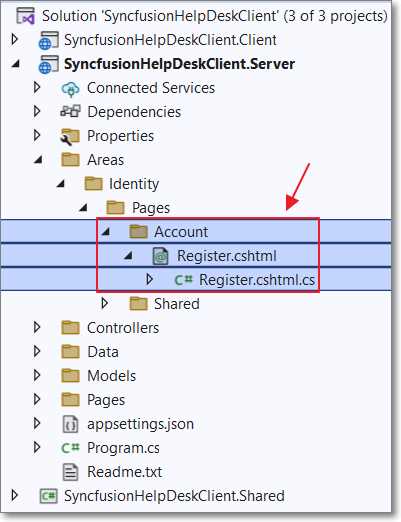Select the Shared label under Pages
401x522 pixels.
177,304
